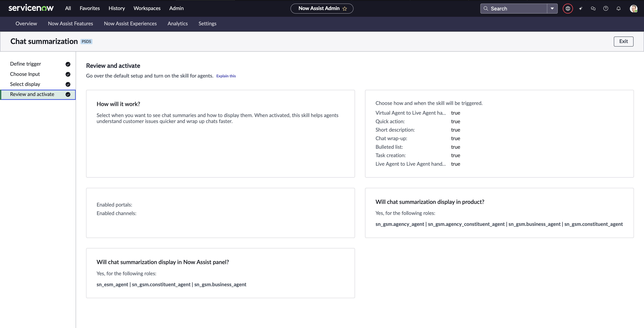The width and height of the screenshot is (644, 328).
Task: Switch to the Analytics tab
Action: (x=178, y=23)
